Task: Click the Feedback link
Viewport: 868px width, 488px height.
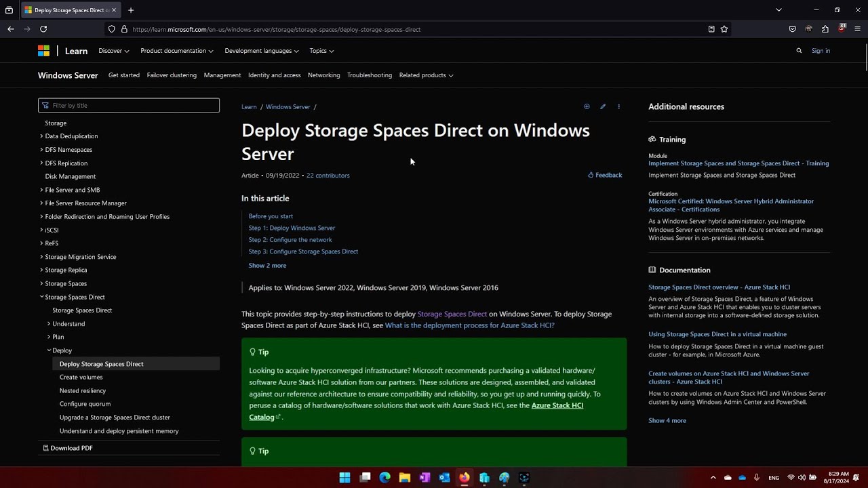Action: [605, 175]
